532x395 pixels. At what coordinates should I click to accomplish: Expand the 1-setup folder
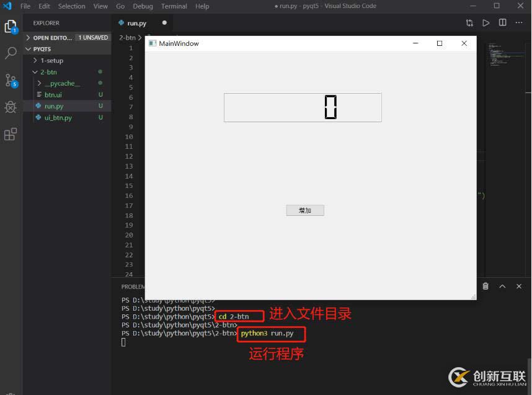pos(67,60)
